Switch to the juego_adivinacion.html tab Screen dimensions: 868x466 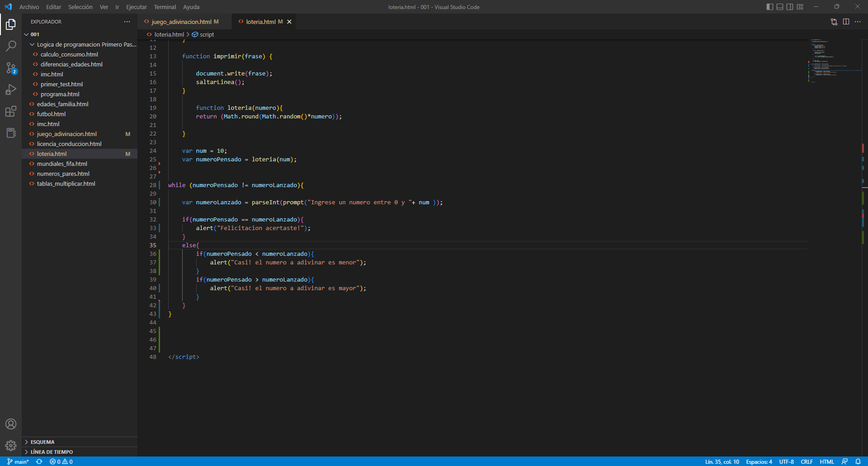(x=185, y=22)
